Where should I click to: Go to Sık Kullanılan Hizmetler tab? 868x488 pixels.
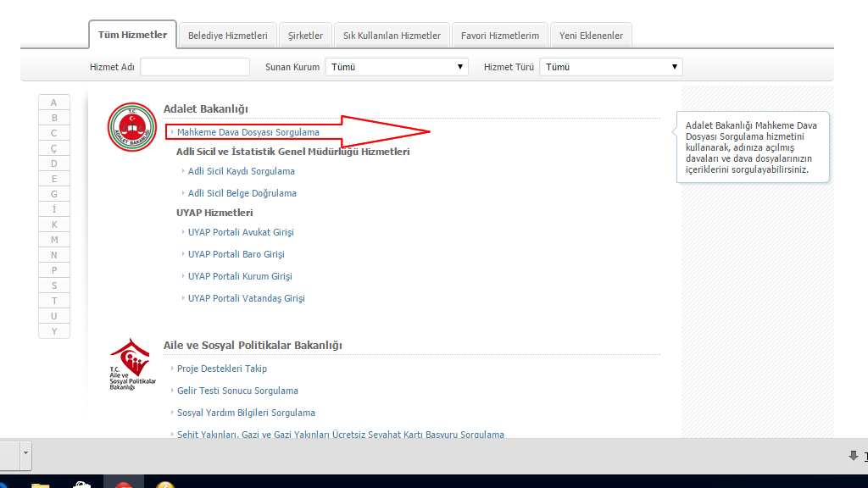coord(392,36)
